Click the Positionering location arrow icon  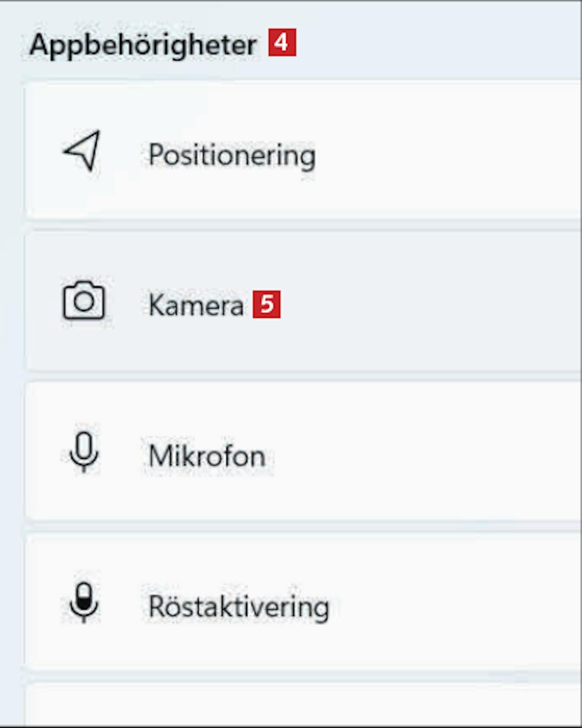tap(83, 151)
